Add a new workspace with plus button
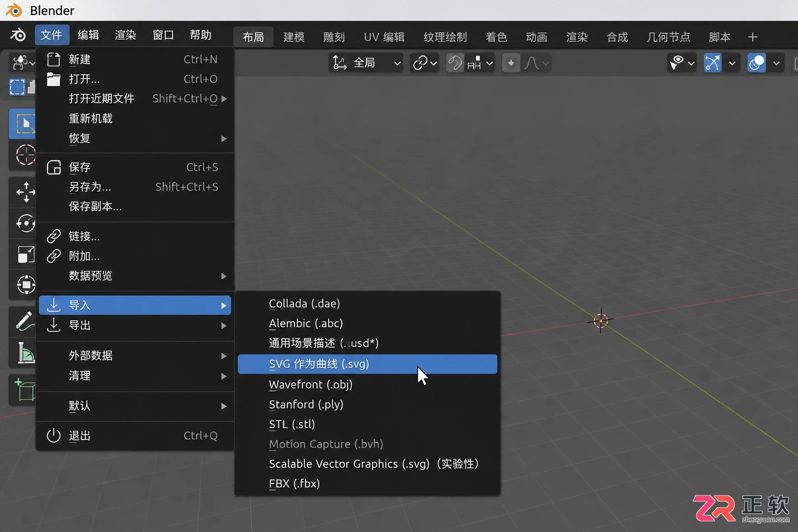The image size is (798, 532). 753,37
